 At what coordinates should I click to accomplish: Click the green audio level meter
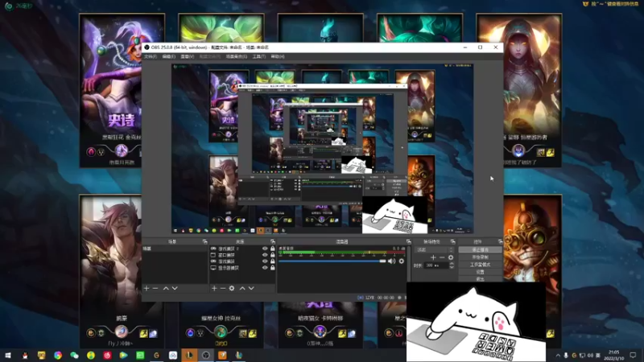pos(341,253)
